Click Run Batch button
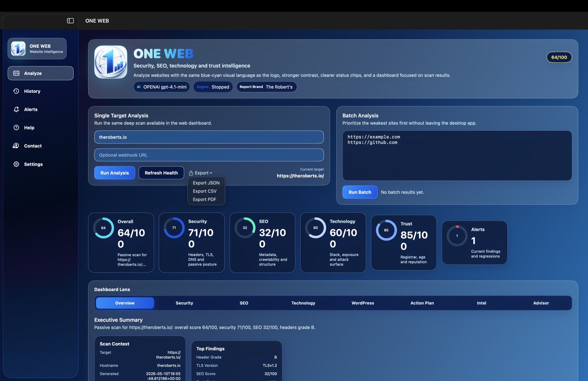This screenshot has height=381, width=588. click(x=360, y=192)
